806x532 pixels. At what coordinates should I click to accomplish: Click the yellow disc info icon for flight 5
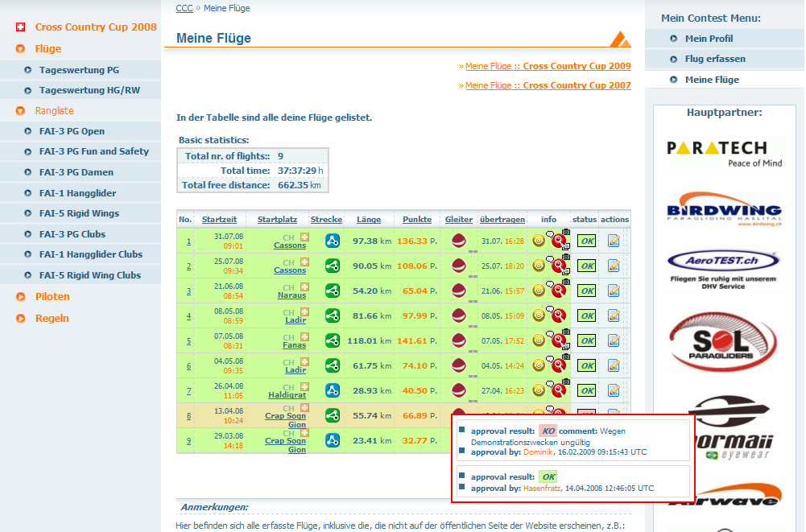click(x=539, y=341)
